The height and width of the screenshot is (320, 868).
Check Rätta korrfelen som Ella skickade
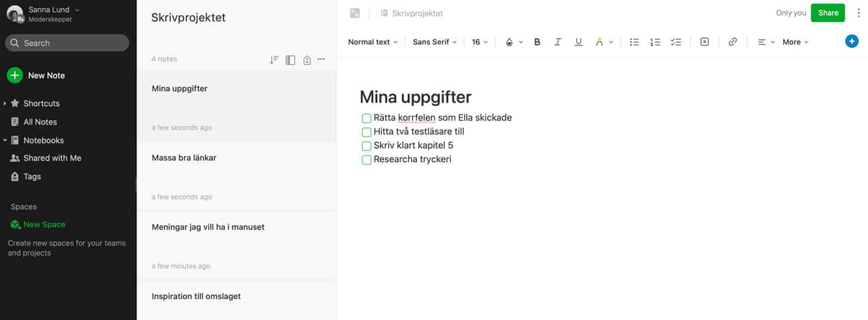(367, 118)
